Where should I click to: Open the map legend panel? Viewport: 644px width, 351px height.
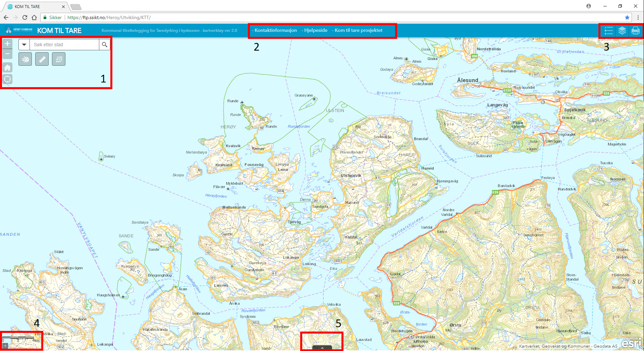[x=608, y=31]
